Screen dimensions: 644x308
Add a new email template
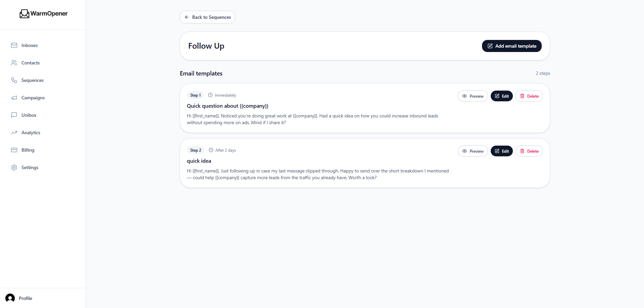(511, 46)
